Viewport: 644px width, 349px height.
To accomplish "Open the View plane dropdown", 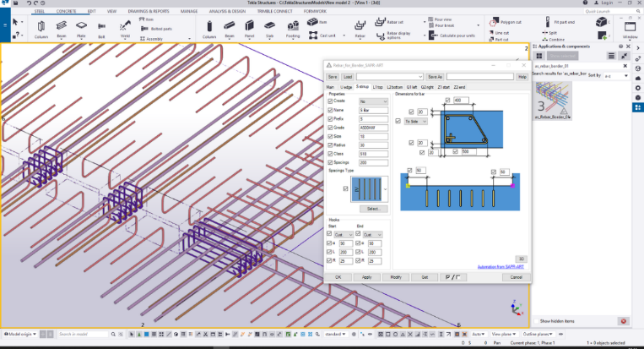I will [x=504, y=334].
